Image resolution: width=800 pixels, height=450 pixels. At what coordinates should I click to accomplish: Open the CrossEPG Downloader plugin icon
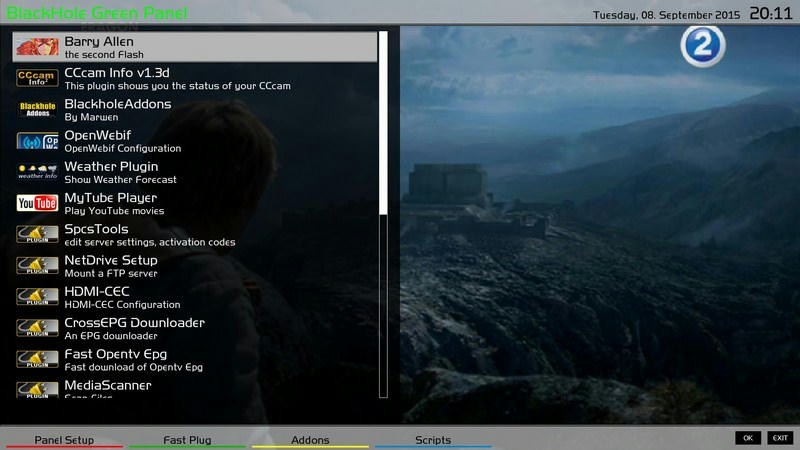[37, 328]
